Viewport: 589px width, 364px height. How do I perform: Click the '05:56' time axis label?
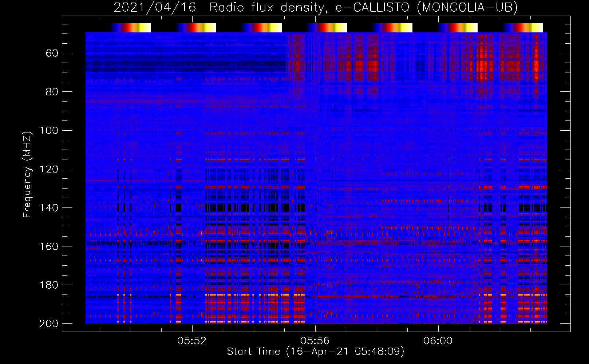(x=315, y=341)
